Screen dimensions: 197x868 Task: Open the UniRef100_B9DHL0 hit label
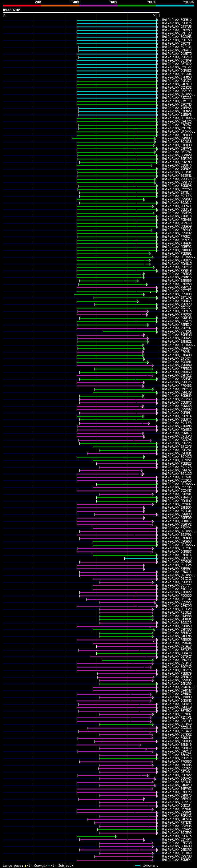tap(176, 20)
